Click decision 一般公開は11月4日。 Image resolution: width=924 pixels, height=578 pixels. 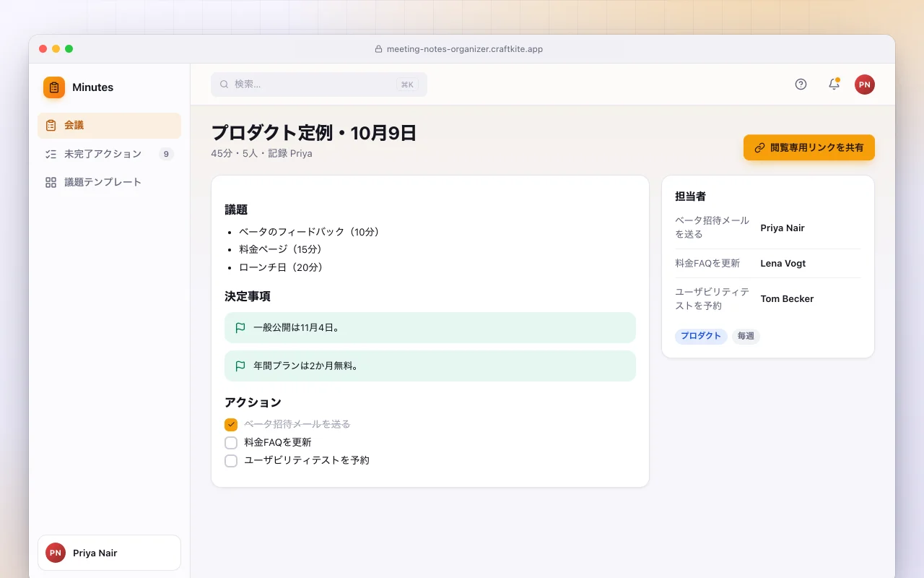click(430, 327)
